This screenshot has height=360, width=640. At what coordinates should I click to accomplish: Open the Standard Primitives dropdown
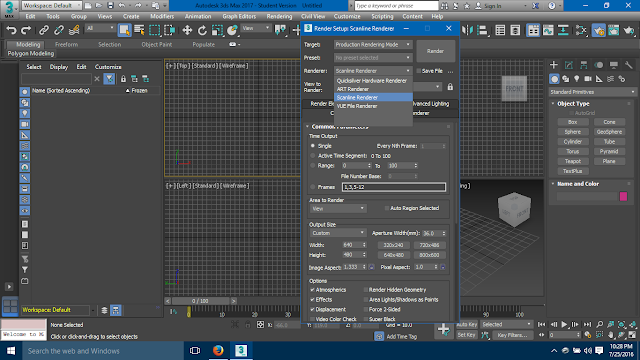tap(592, 92)
